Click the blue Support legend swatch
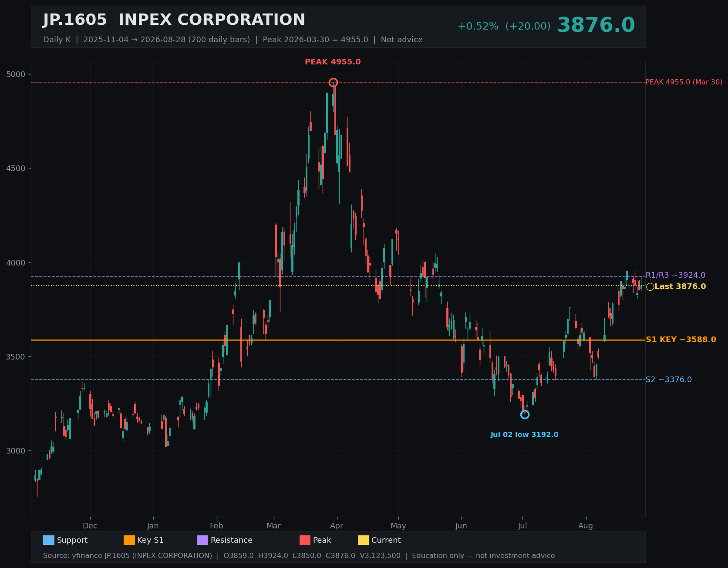728x568 pixels. (49, 540)
